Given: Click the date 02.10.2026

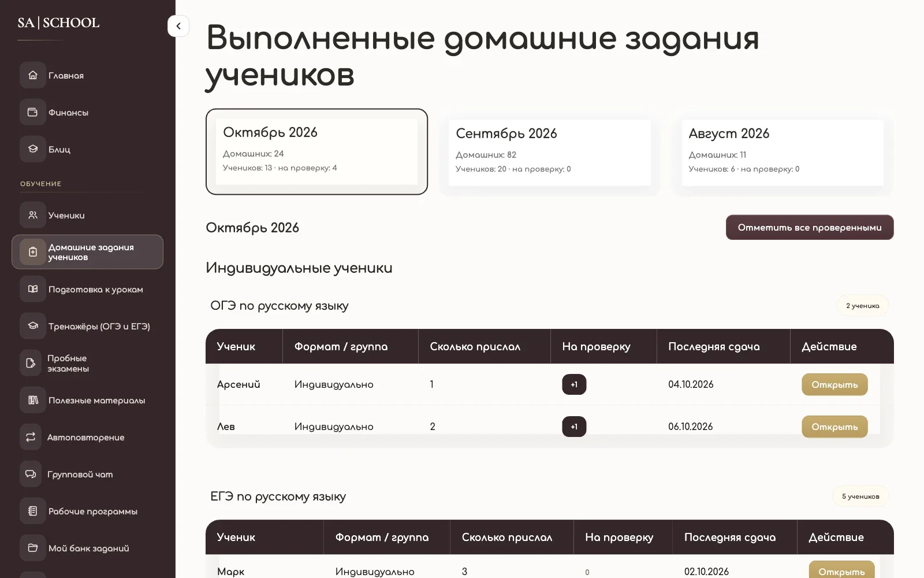Looking at the screenshot, I should [x=706, y=572].
